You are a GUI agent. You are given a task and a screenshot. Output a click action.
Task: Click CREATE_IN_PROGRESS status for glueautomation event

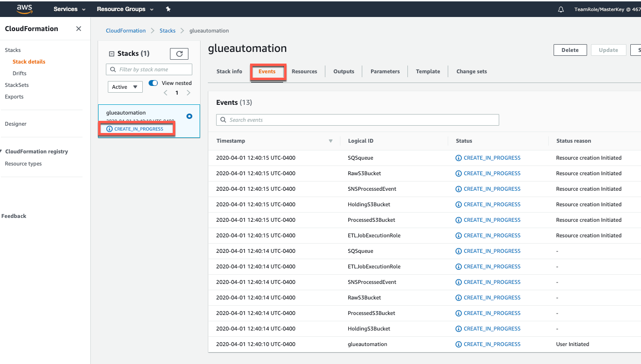pos(492,344)
